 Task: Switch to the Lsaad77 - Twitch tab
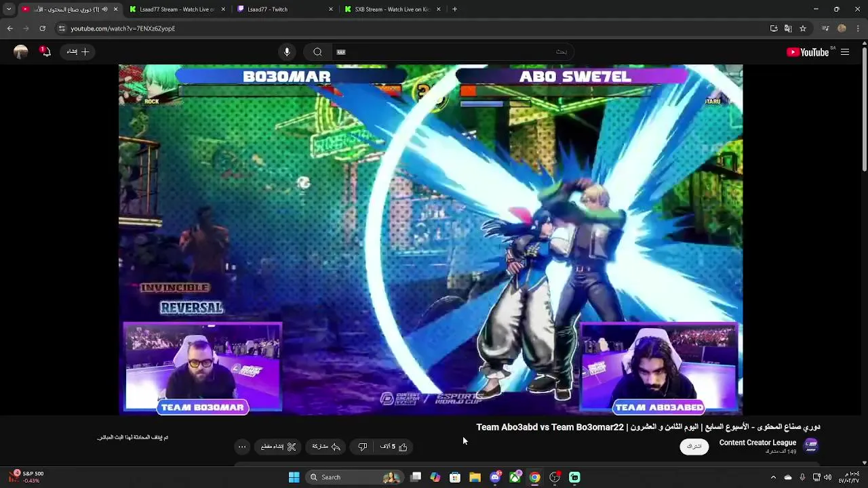(283, 9)
